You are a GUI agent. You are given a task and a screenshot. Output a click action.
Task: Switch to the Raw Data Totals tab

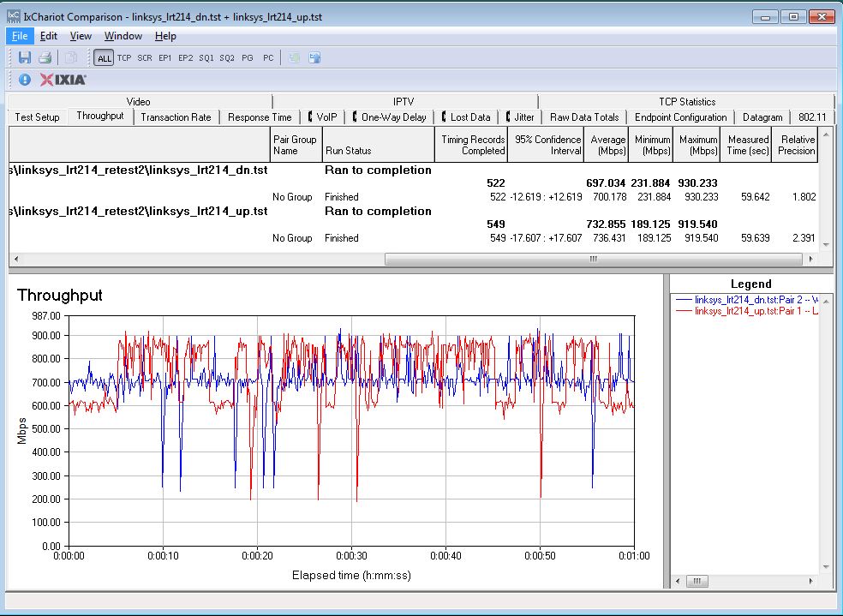click(x=584, y=117)
